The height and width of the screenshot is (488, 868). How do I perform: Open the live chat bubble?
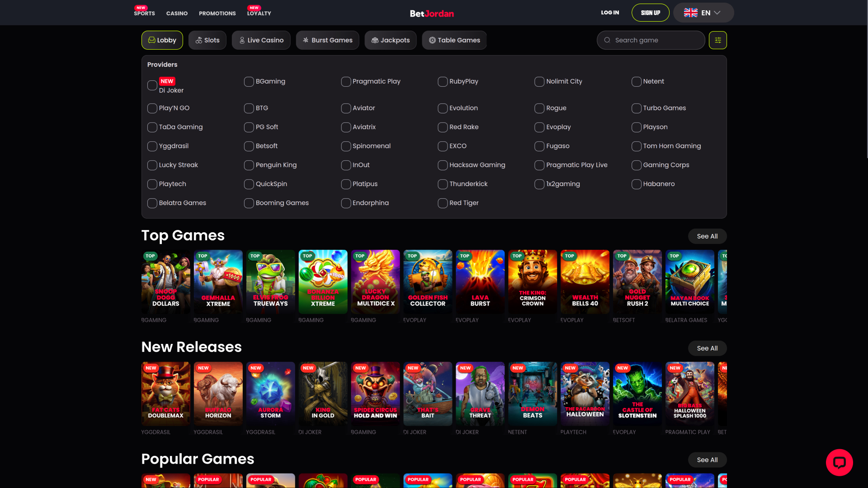(840, 462)
